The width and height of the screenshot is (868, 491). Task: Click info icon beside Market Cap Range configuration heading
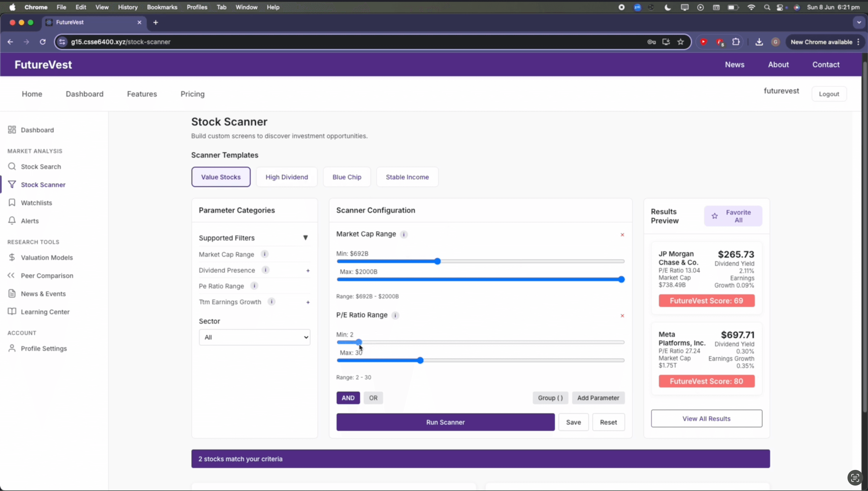404,234
